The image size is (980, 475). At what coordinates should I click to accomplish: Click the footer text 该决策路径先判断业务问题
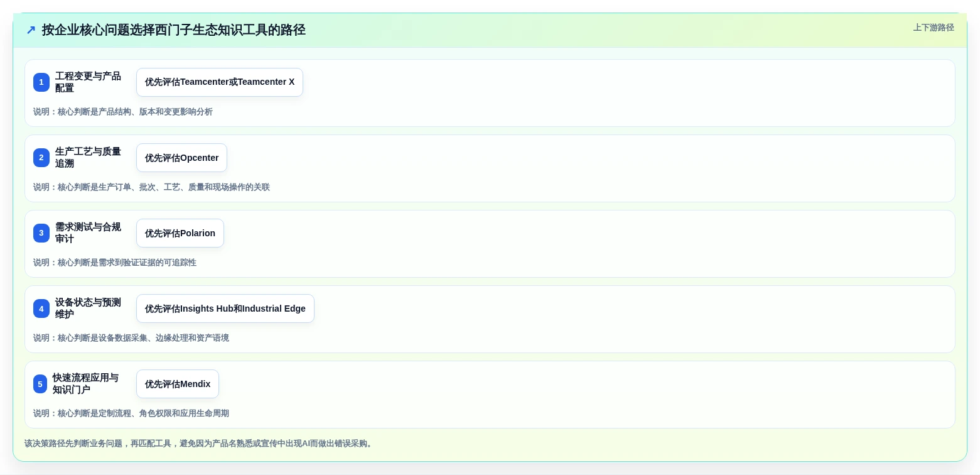tap(200, 444)
